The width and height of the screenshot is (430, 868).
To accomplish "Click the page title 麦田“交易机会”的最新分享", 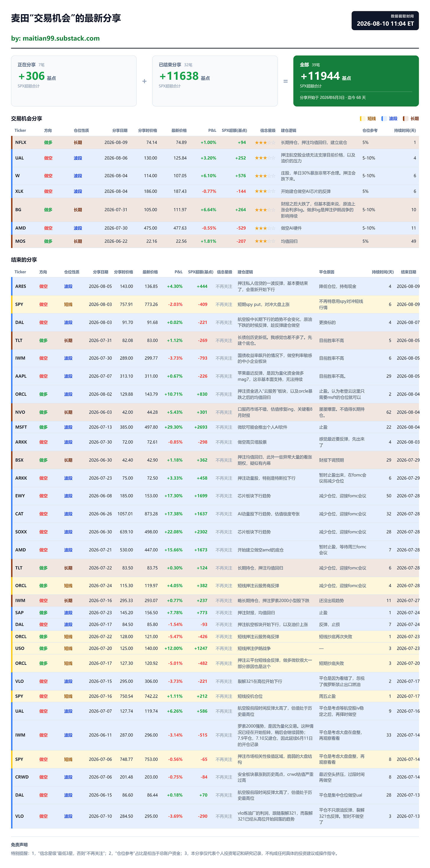I will (66, 18).
